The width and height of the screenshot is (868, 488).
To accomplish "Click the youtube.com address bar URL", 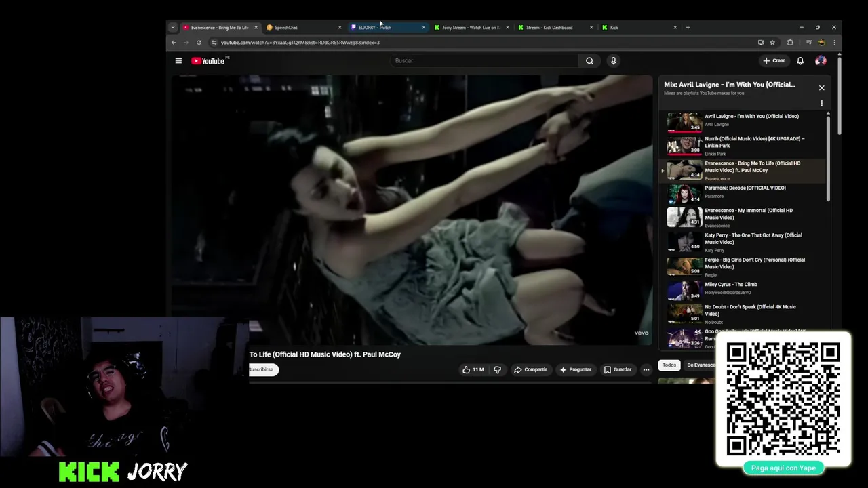I will 300,43.
